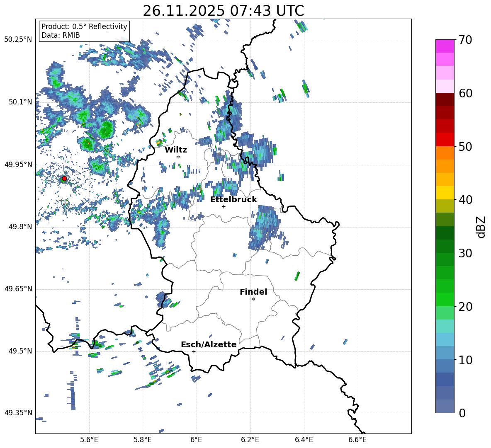Click the 49.8°N latitude label
Image resolution: width=491 pixels, height=448 pixels.
[x=20, y=227]
